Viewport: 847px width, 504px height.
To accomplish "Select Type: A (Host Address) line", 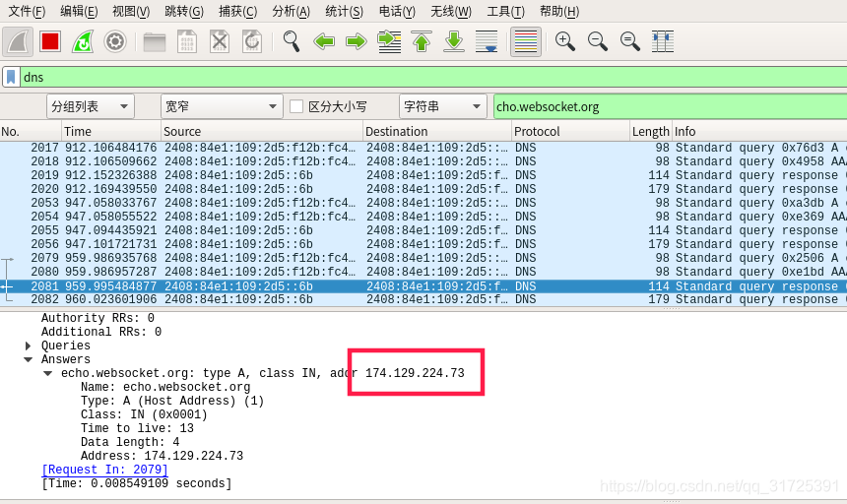I will point(172,401).
